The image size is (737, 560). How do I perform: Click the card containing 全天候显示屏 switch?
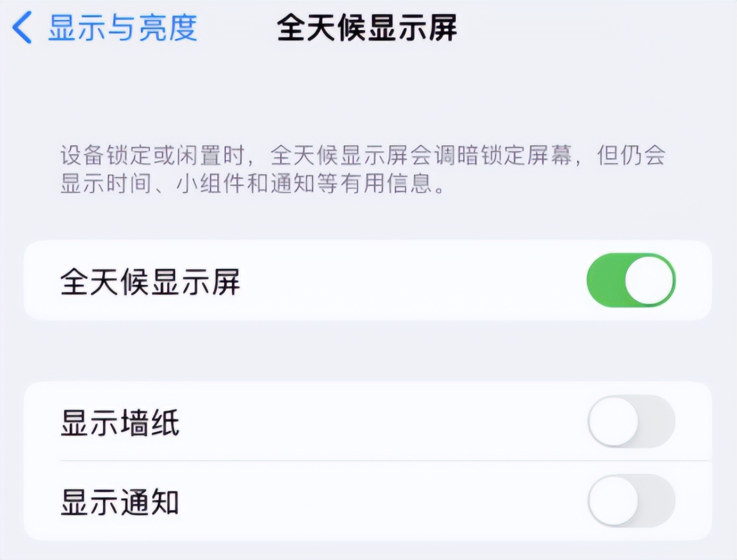point(367,279)
